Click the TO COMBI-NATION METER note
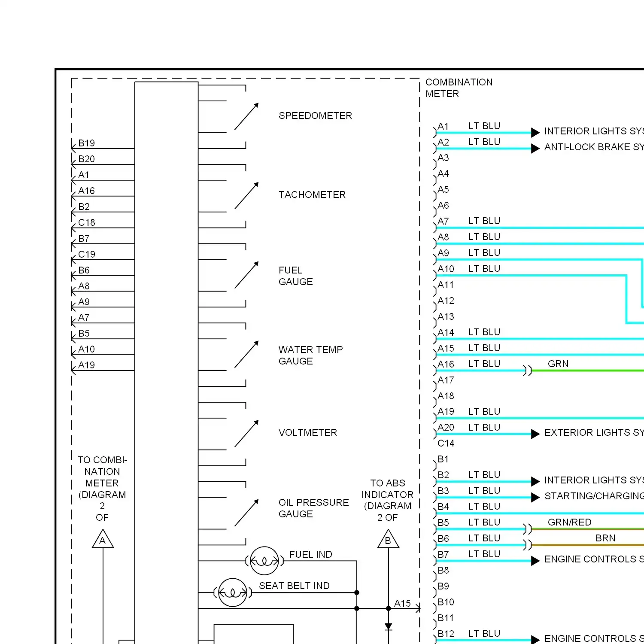This screenshot has width=644, height=644. click(102, 489)
